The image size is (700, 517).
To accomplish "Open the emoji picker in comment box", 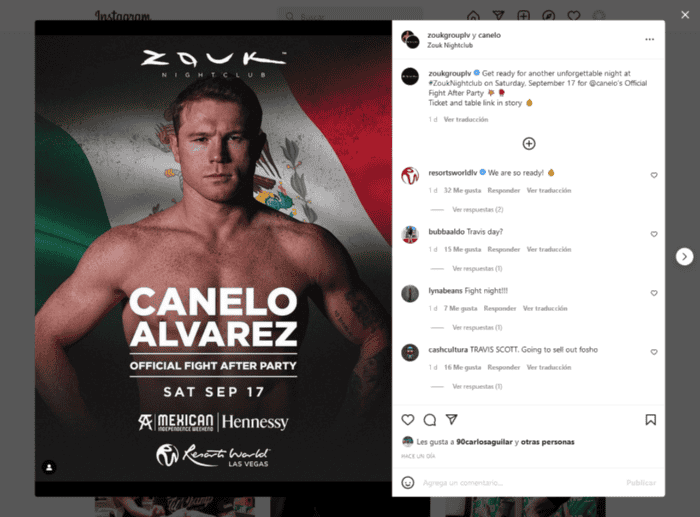I will coord(408,483).
